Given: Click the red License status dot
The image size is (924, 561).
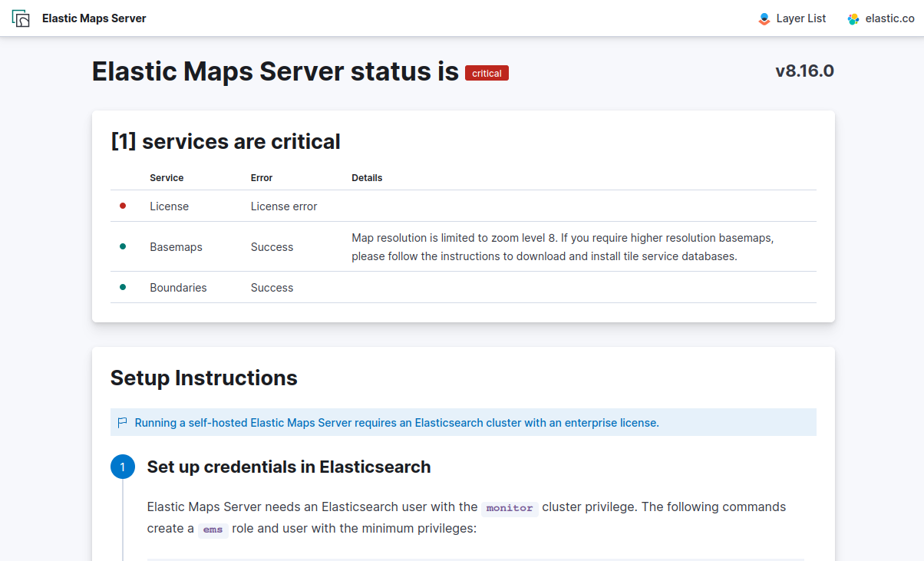Looking at the screenshot, I should [123, 206].
